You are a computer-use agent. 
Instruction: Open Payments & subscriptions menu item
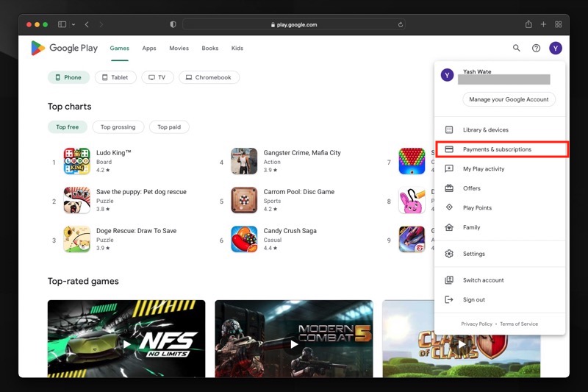pyautogui.click(x=497, y=149)
